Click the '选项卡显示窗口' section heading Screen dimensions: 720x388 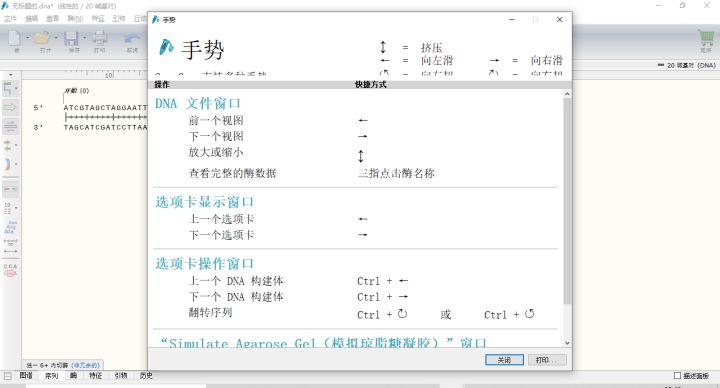(204, 202)
